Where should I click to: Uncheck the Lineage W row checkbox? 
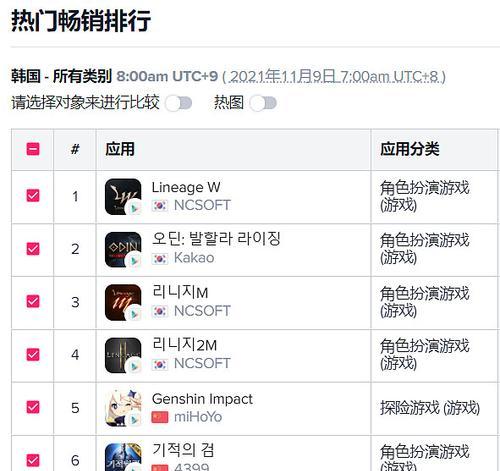point(33,195)
